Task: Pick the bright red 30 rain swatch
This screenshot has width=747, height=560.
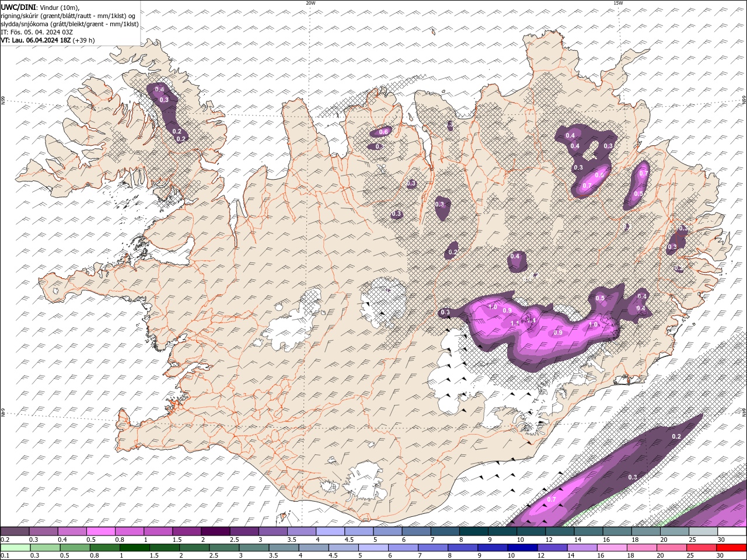Action: point(731,548)
